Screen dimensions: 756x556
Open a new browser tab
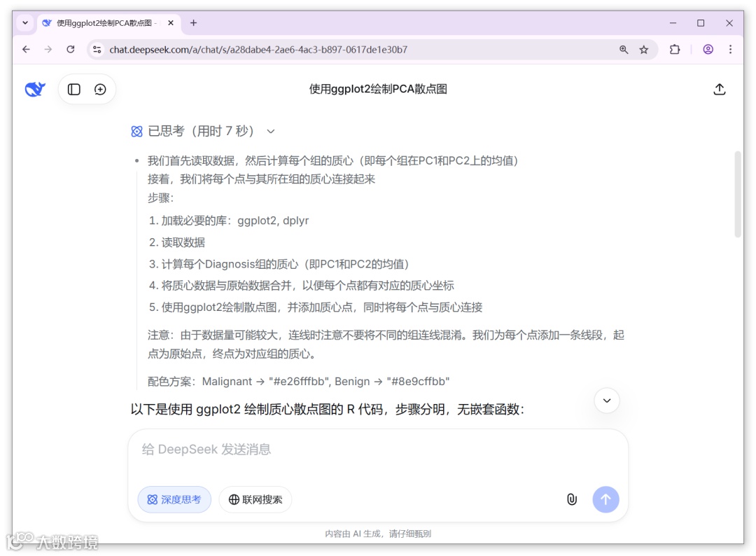193,22
